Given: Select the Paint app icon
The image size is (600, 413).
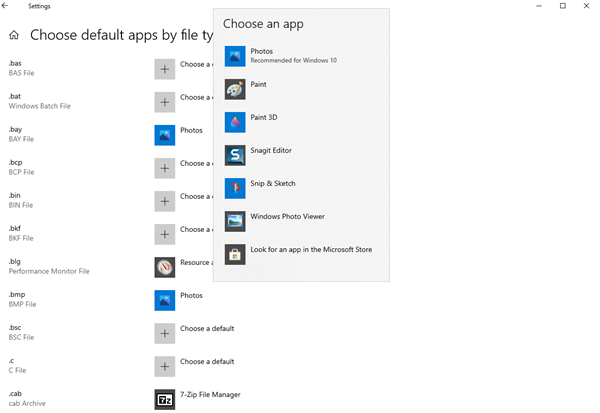Looking at the screenshot, I should (x=235, y=89).
